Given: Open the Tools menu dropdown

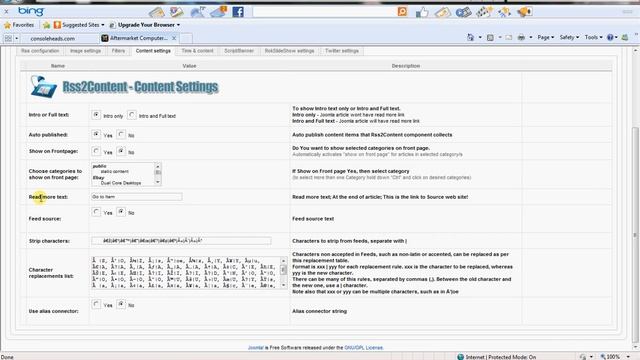Looking at the screenshot, I should pyautogui.click(x=593, y=38).
